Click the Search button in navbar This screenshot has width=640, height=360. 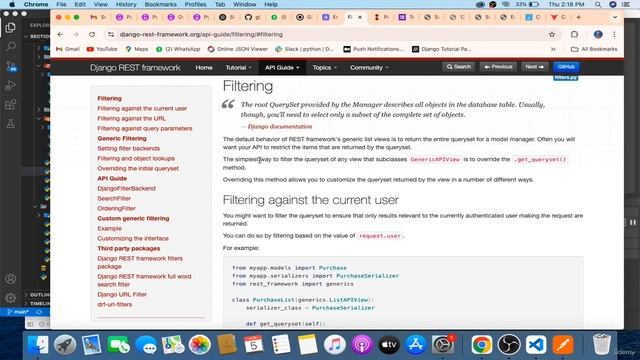(x=458, y=67)
